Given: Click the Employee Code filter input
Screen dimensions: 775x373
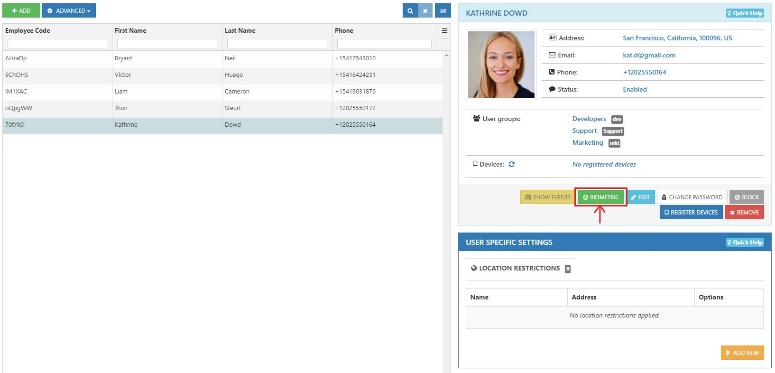Looking at the screenshot, I should point(57,44).
